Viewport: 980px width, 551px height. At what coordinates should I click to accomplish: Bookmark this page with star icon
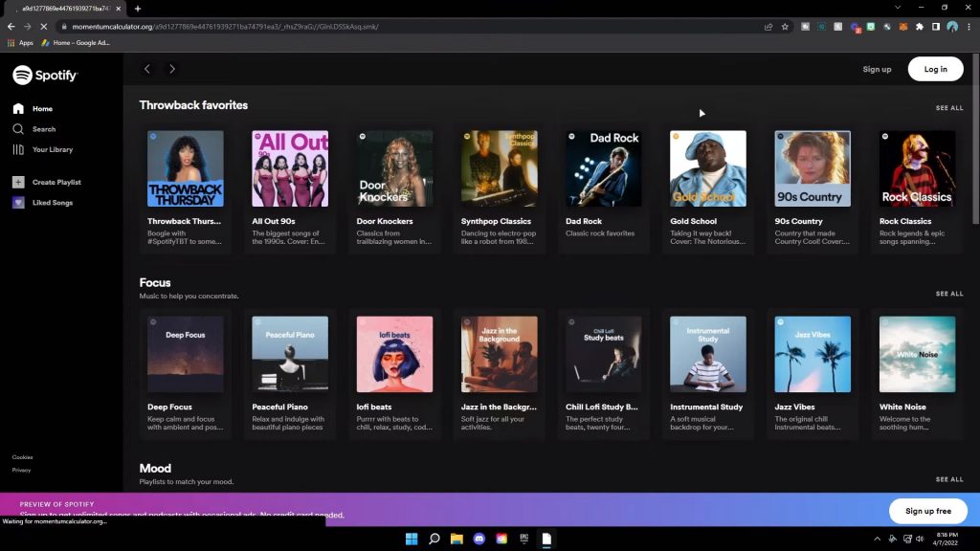[x=785, y=27]
